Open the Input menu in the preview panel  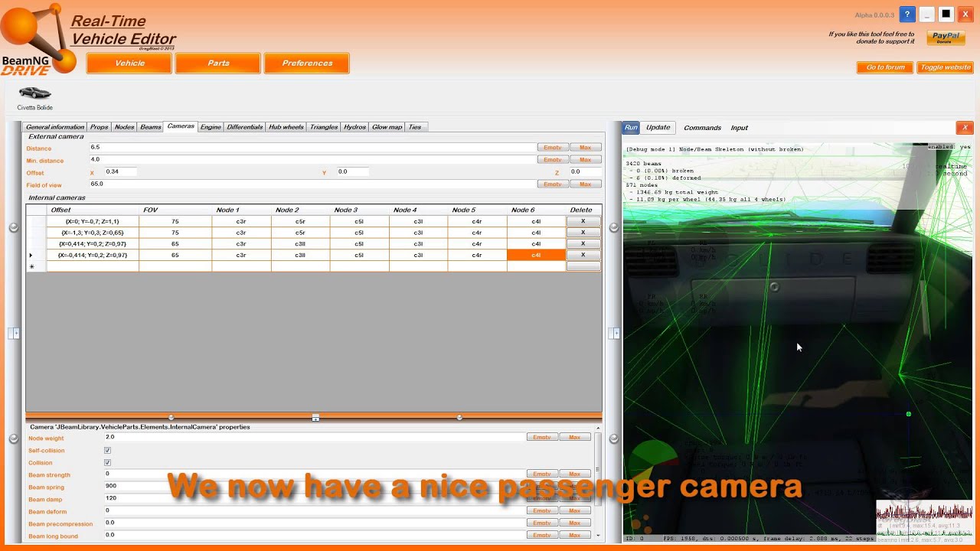(x=739, y=128)
